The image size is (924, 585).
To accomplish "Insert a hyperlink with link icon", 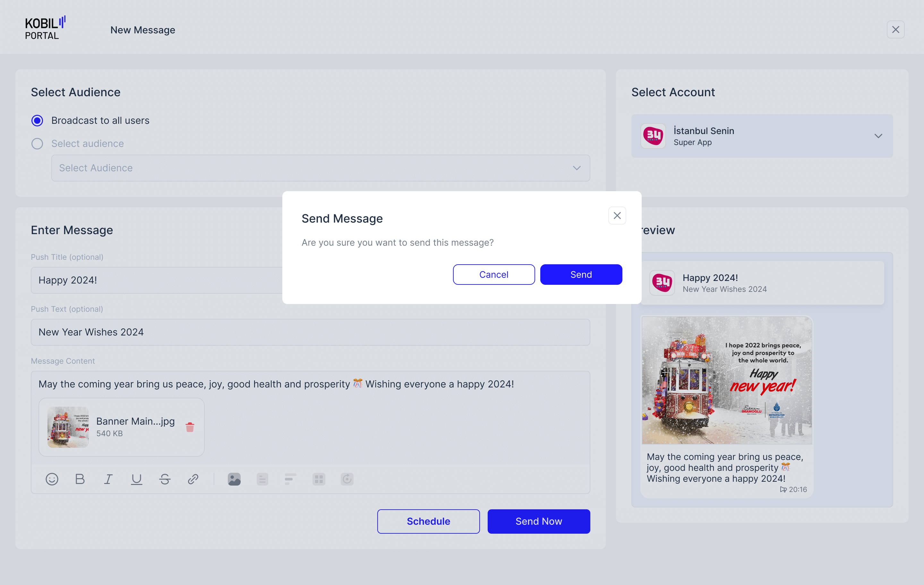I will (193, 479).
